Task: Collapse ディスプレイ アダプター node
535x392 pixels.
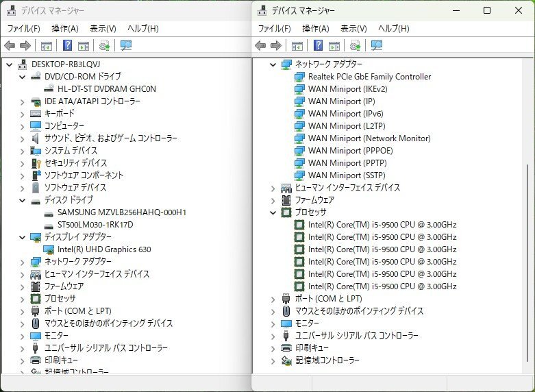Action: tap(22, 237)
